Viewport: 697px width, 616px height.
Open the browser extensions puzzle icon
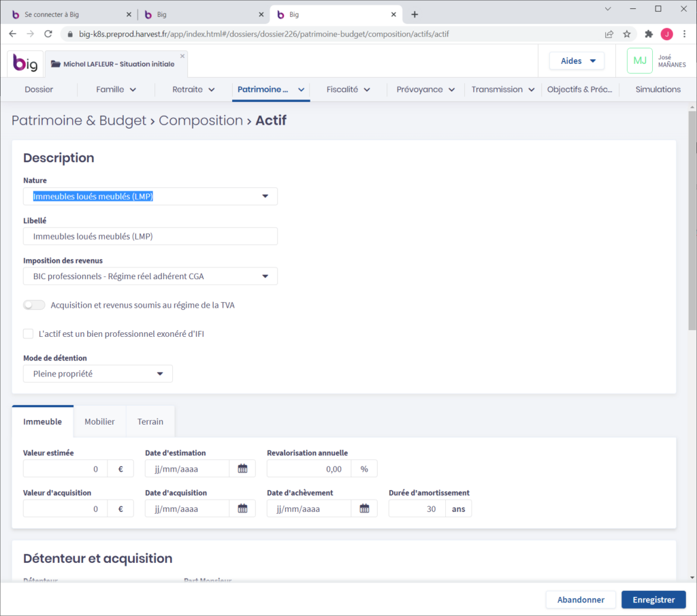point(649,33)
